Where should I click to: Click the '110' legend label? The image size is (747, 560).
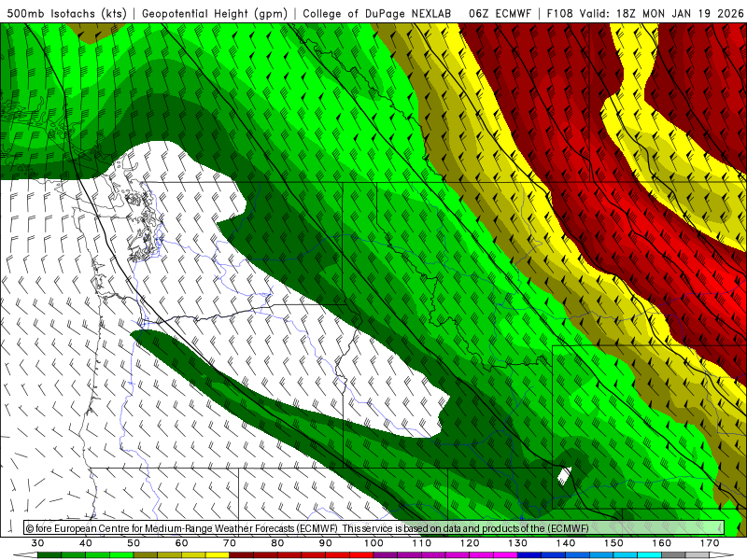(422, 543)
